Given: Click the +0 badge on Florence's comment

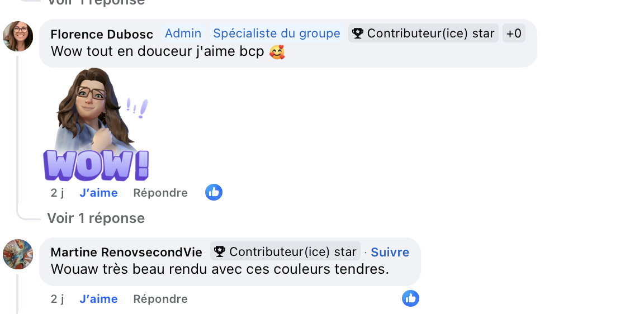Looking at the screenshot, I should 514,34.
